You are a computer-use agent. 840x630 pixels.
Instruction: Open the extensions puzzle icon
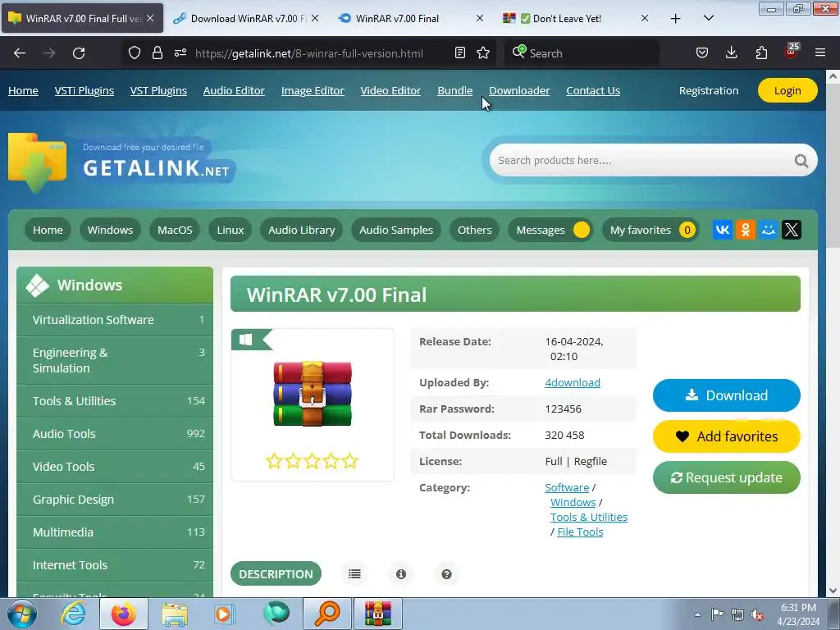(x=761, y=53)
